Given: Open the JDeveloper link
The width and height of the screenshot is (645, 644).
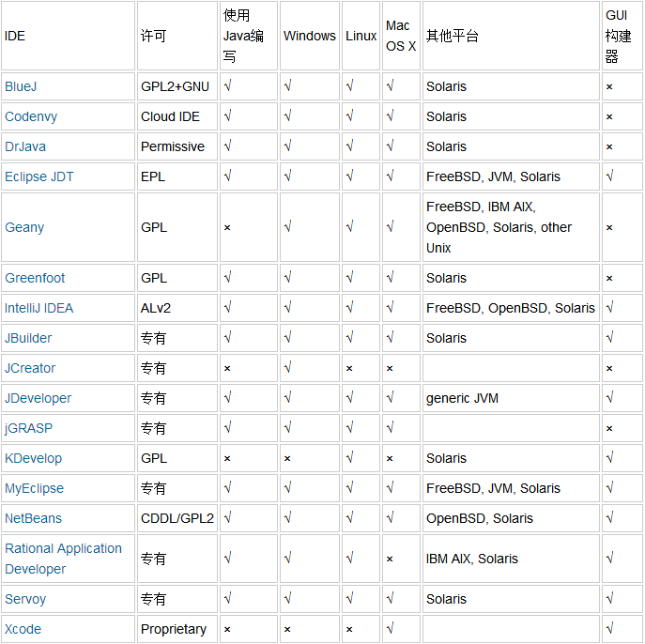Looking at the screenshot, I should [x=38, y=398].
